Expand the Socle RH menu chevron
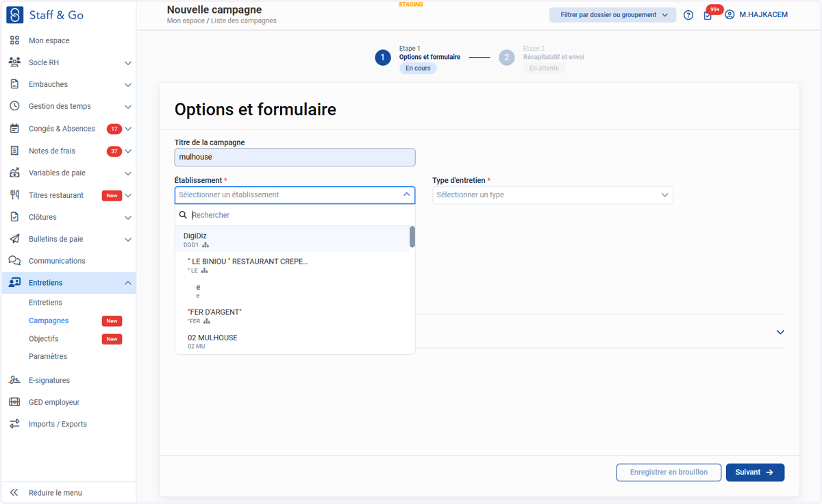The image size is (822, 504). click(127, 63)
